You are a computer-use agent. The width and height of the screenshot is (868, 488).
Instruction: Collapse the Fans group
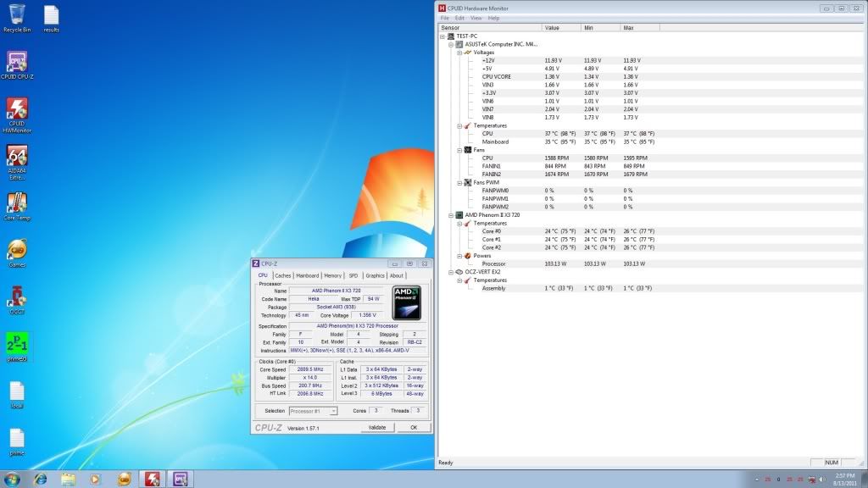coord(459,150)
